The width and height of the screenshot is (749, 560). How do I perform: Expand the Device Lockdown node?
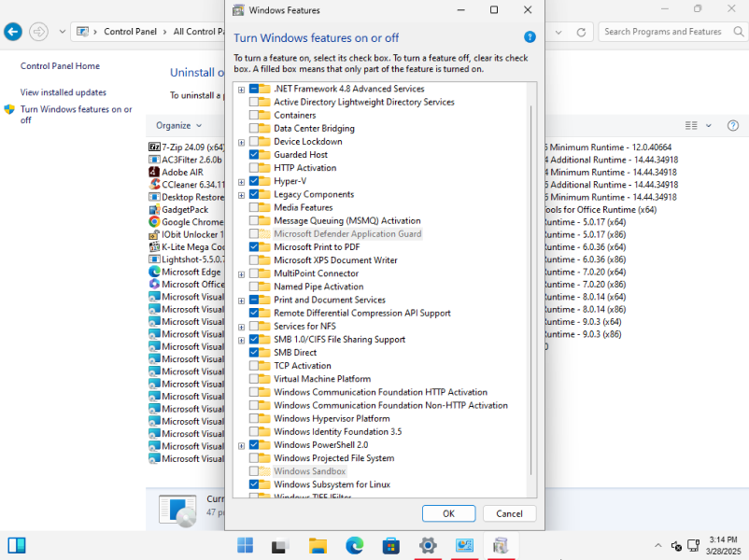coord(241,142)
